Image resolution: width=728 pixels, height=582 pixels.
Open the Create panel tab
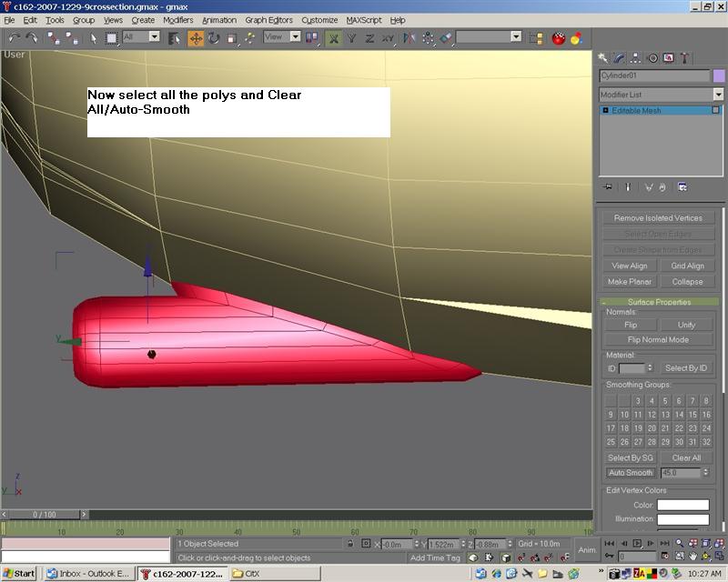(x=603, y=58)
